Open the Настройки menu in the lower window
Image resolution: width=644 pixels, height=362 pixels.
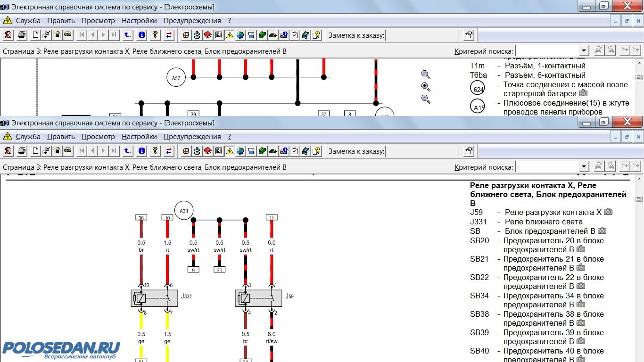coord(139,137)
